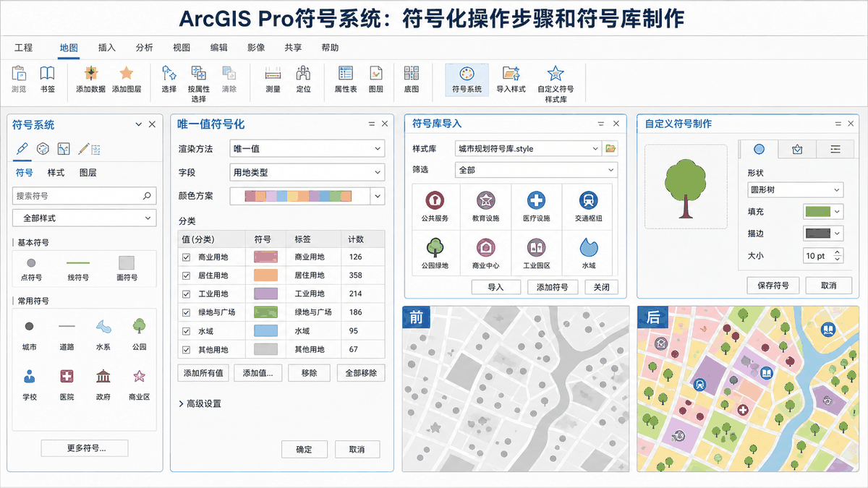Click 确定 in the unique values pane
This screenshot has width=868, height=488.
[305, 449]
